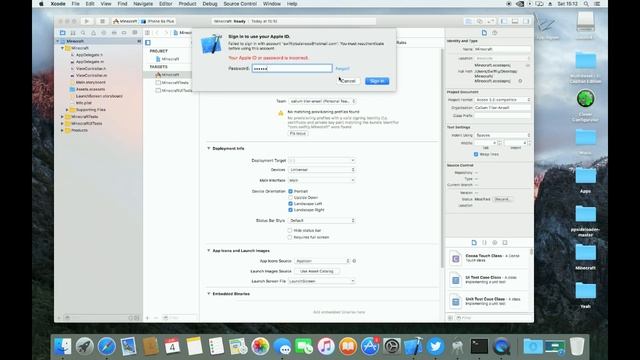Open the Edit menu

coord(90,4)
